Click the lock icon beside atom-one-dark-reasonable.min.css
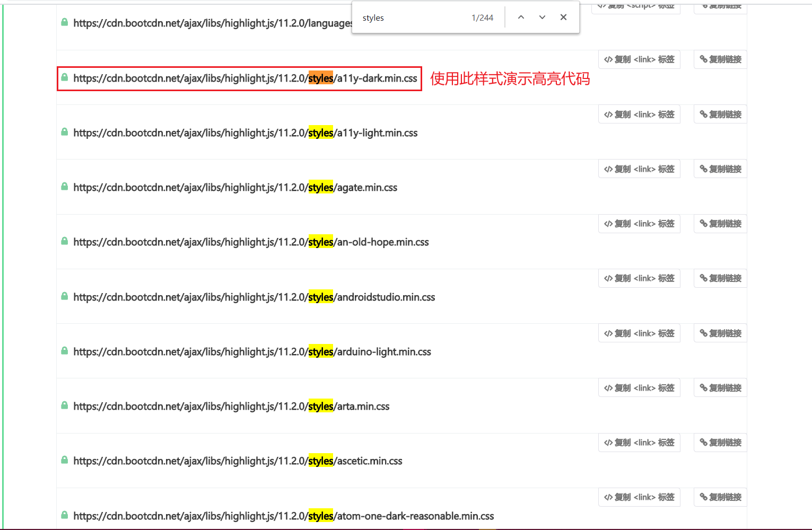812x530 pixels. tap(64, 515)
